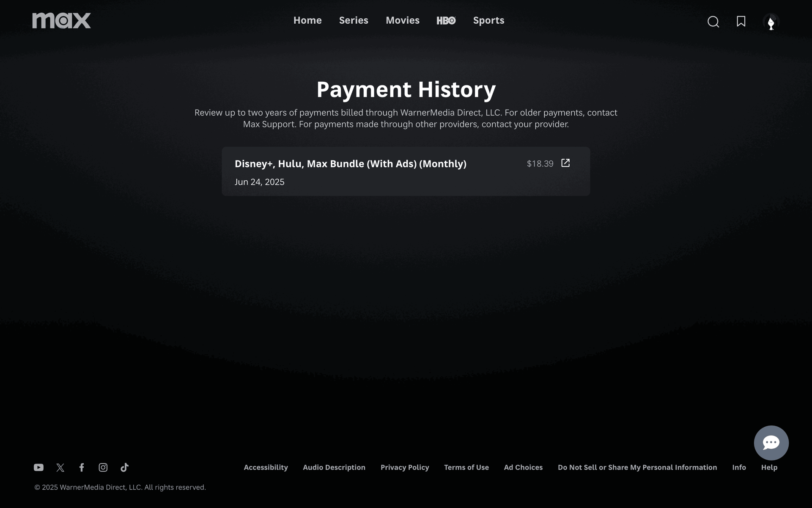The height and width of the screenshot is (508, 812).
Task: Click the WarnerMedia copyright notice
Action: click(120, 487)
